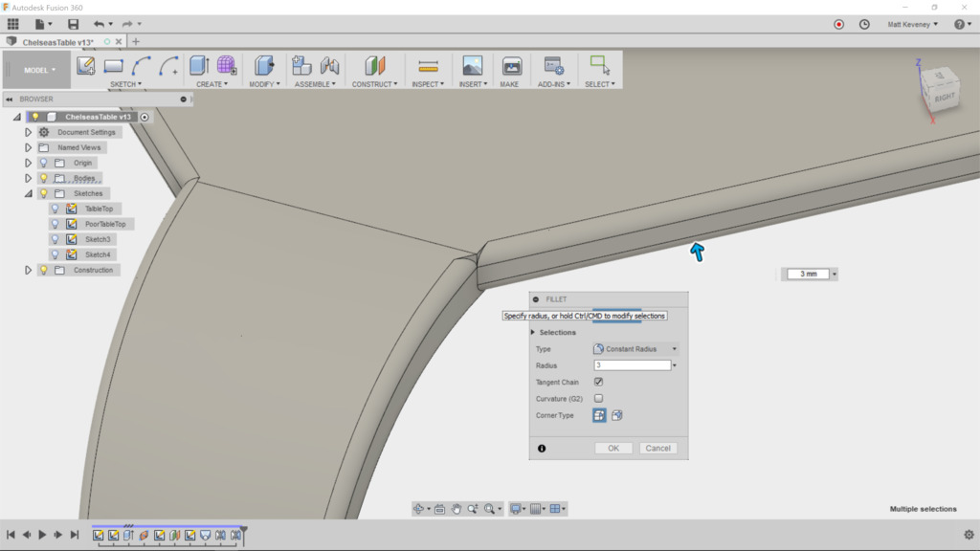The width and height of the screenshot is (980, 551).
Task: Click the Orbit icon in the navigation bar
Action: coord(418,508)
